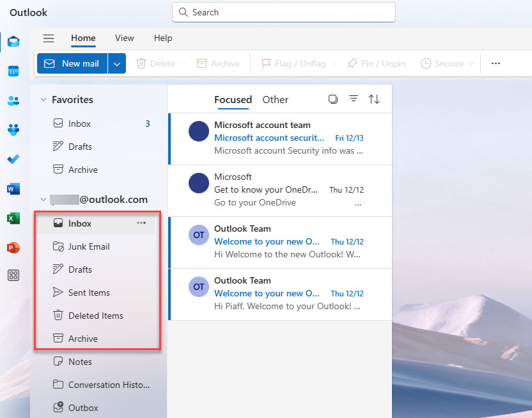The height and width of the screenshot is (418, 532).
Task: Expand the Delete options dropdown arrow
Action: 184,63
